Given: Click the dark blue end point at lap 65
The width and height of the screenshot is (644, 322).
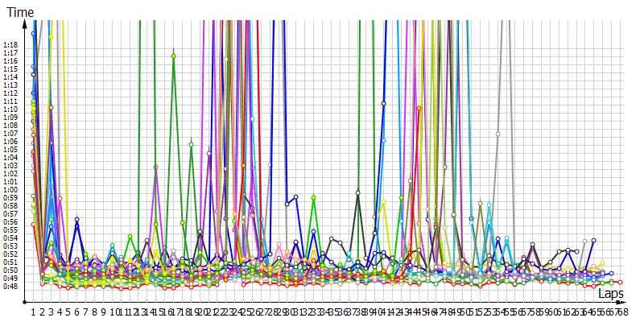Looking at the screenshot, I should 593,240.
